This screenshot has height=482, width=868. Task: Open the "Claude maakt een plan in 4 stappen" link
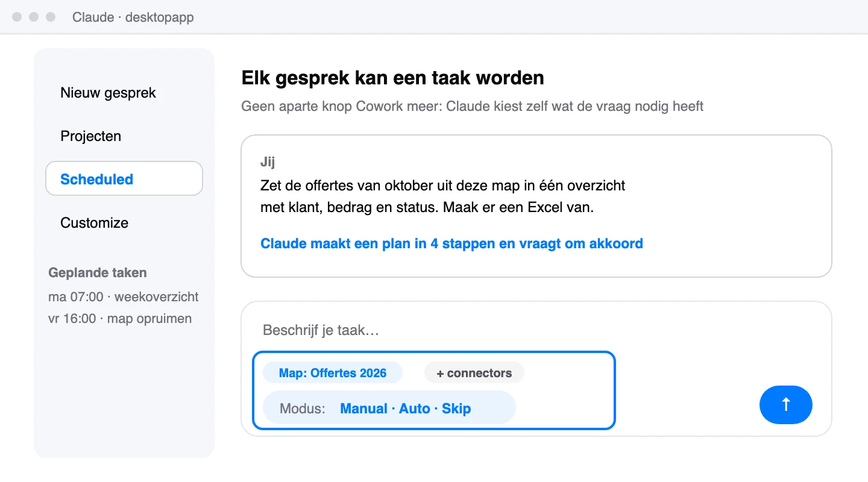point(451,243)
